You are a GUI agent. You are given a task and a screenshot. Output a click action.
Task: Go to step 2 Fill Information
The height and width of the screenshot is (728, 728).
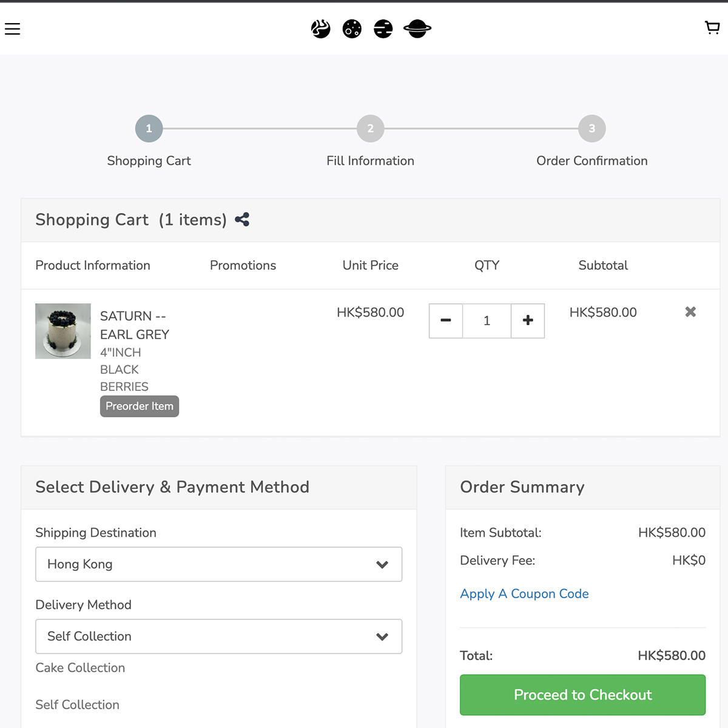coord(370,129)
